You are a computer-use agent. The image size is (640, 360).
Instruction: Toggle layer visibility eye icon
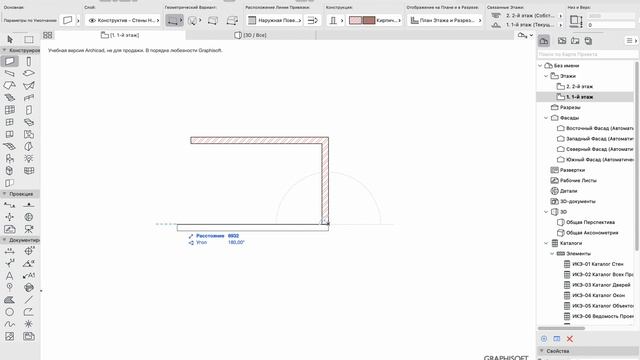pos(92,20)
